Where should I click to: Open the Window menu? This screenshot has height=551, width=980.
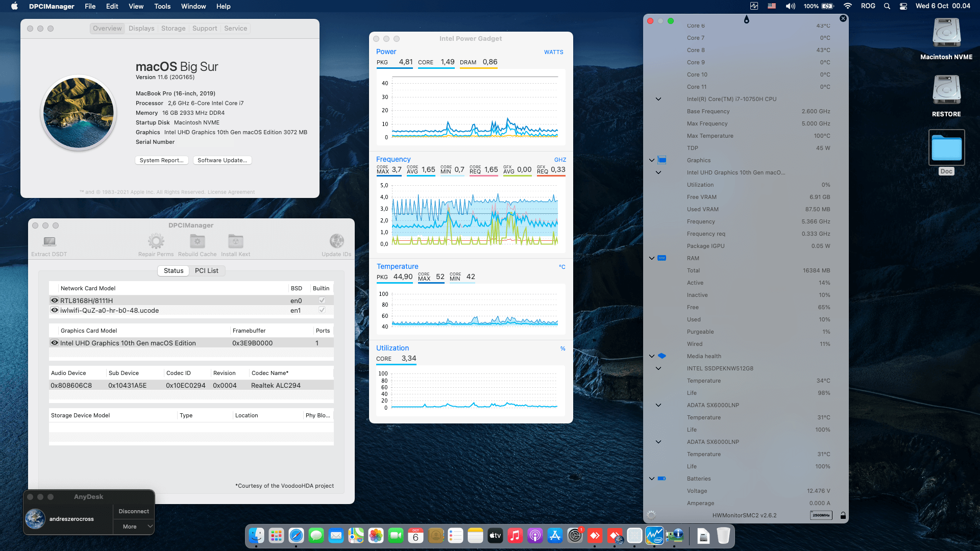[x=193, y=6]
